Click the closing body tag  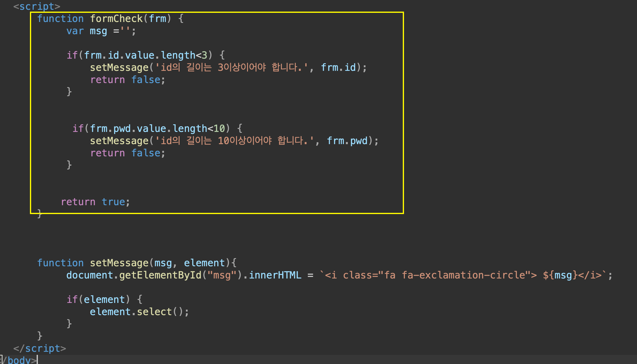(x=19, y=360)
